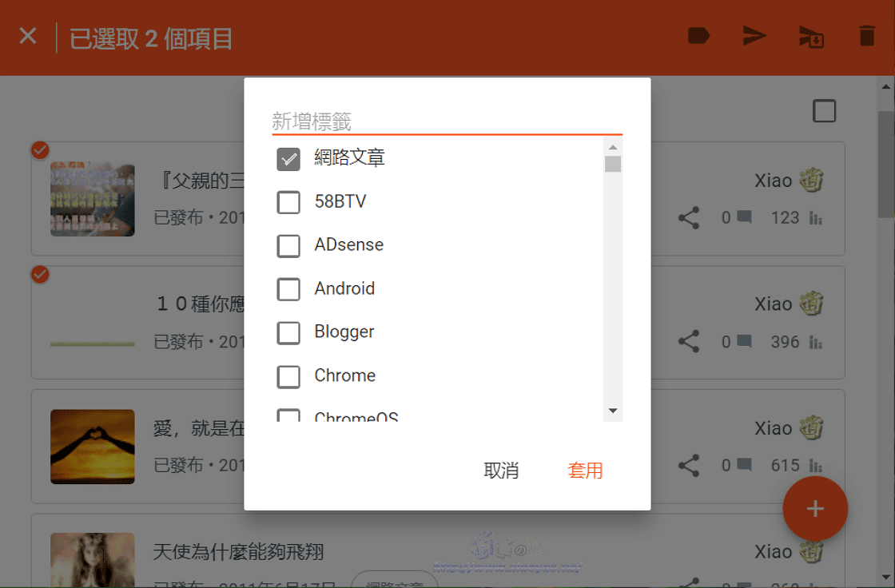Click the Android label text

(344, 288)
